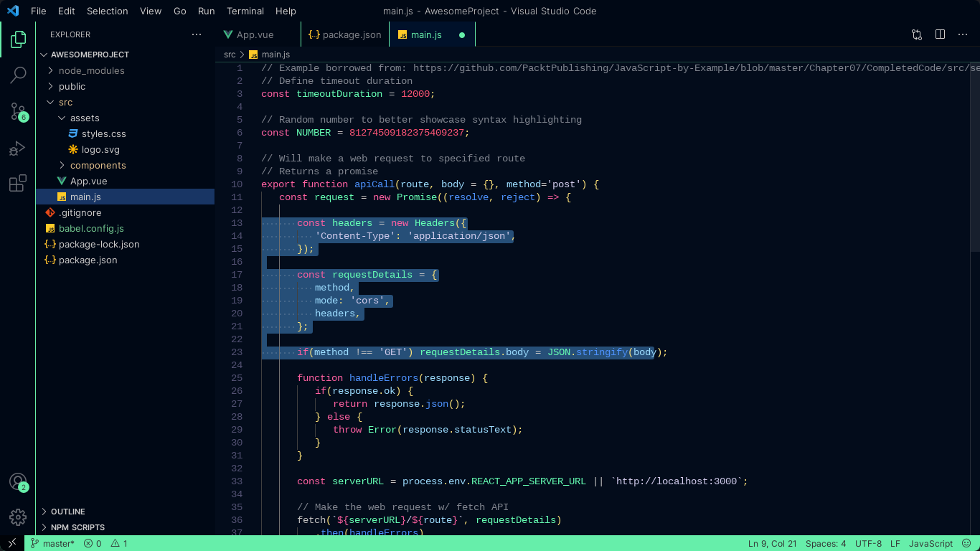Image resolution: width=980 pixels, height=551 pixels.
Task: Click the Accounts icon above the gear
Action: (x=17, y=483)
